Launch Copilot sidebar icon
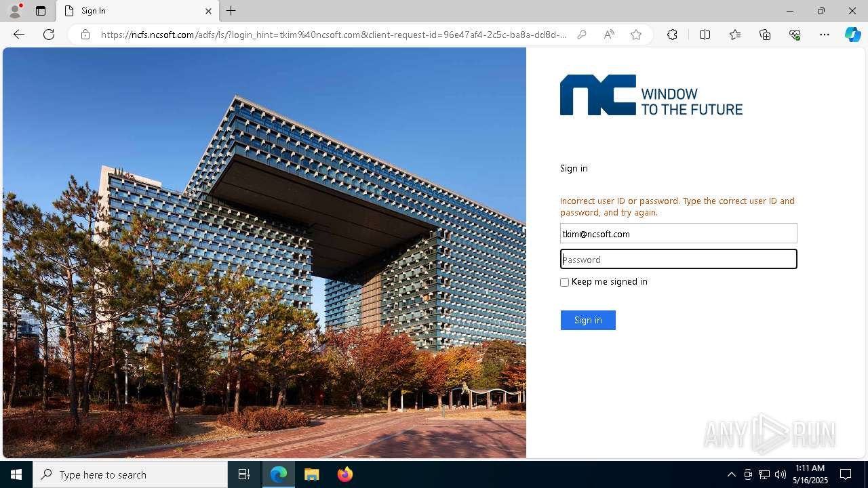This screenshot has height=488, width=868. pos(852,35)
